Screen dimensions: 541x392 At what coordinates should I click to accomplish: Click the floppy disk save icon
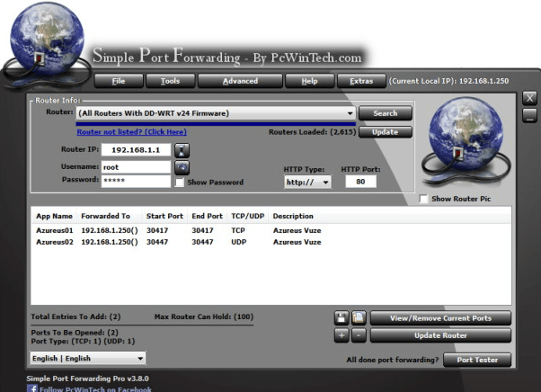pos(341,317)
